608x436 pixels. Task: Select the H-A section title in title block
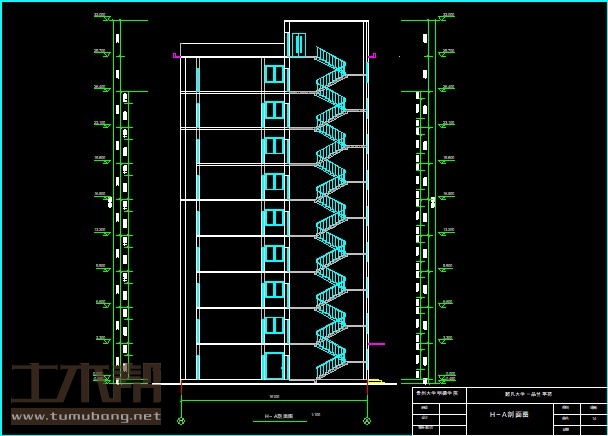click(510, 414)
